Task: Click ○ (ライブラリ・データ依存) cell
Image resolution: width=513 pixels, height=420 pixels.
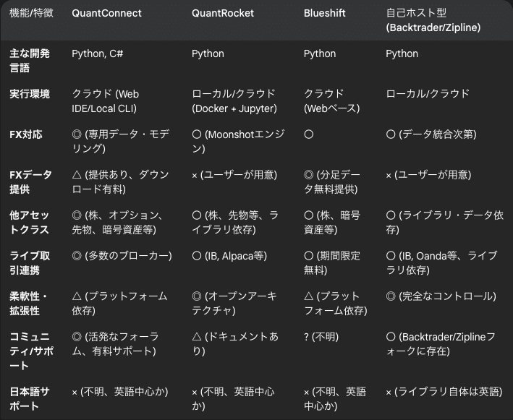Action: [444, 222]
